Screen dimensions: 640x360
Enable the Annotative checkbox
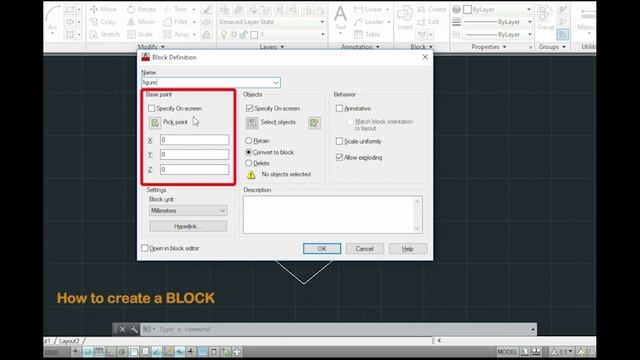click(339, 108)
